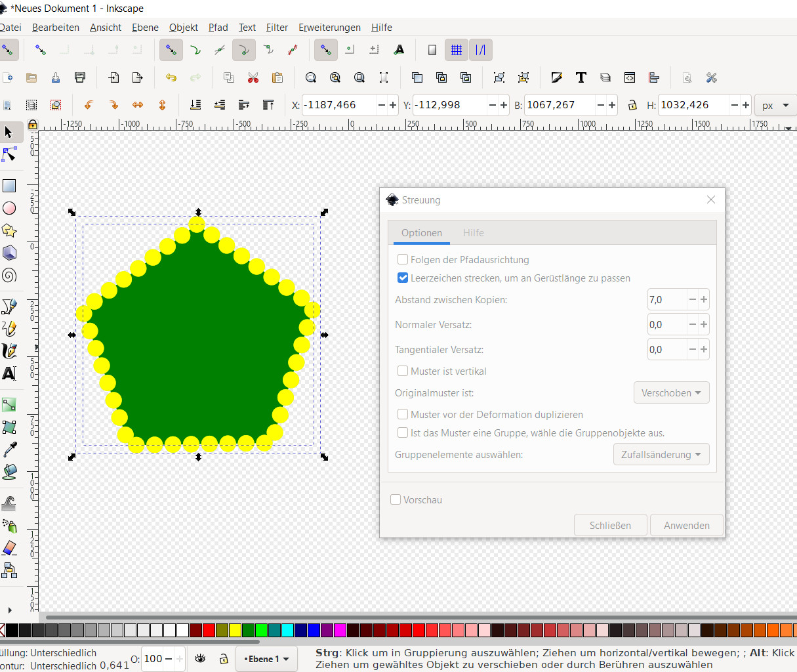
Task: Enable Folgen der Pfadausrichtung checkbox
Action: click(403, 259)
